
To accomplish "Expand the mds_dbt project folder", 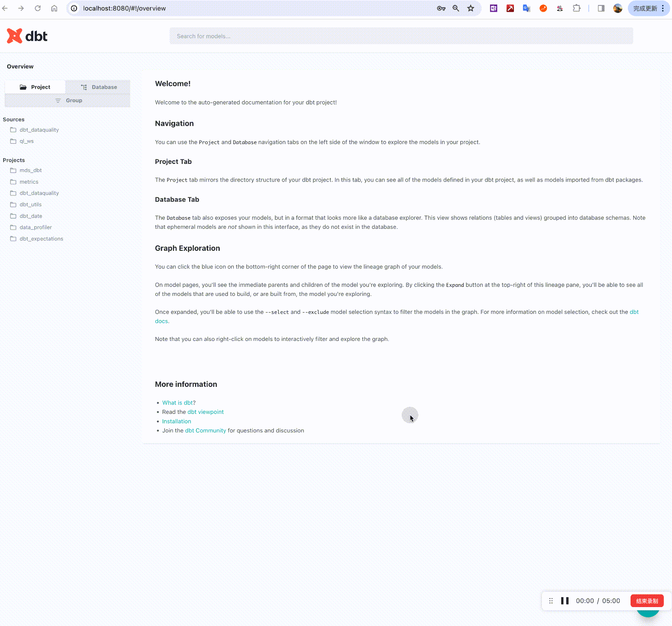I will (31, 170).
